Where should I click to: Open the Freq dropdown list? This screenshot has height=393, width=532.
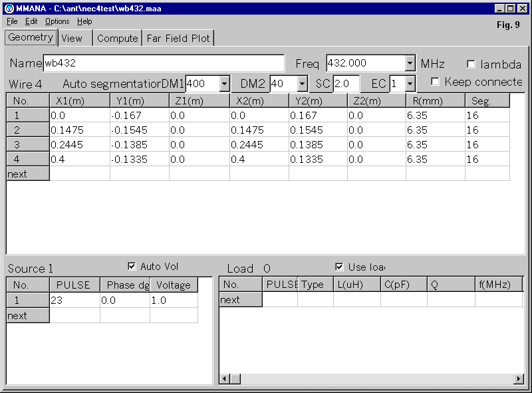[x=410, y=64]
